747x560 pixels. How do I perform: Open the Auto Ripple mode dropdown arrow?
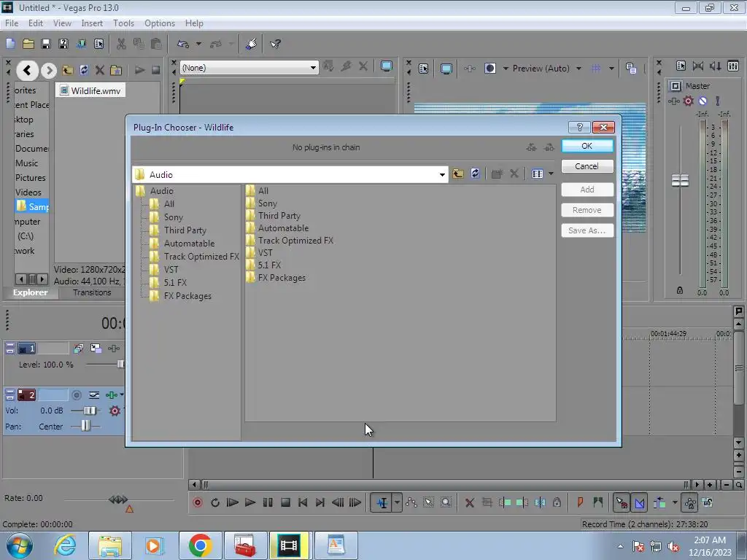(x=675, y=502)
